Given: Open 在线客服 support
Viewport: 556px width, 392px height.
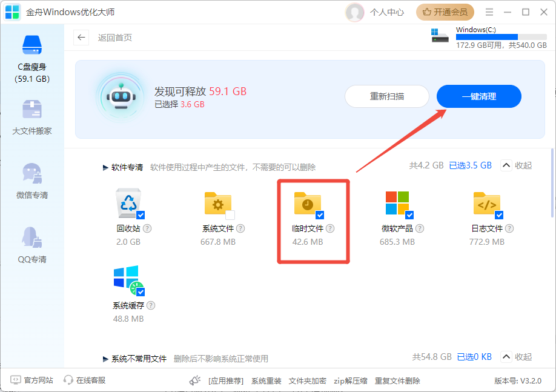Looking at the screenshot, I should pyautogui.click(x=84, y=380).
